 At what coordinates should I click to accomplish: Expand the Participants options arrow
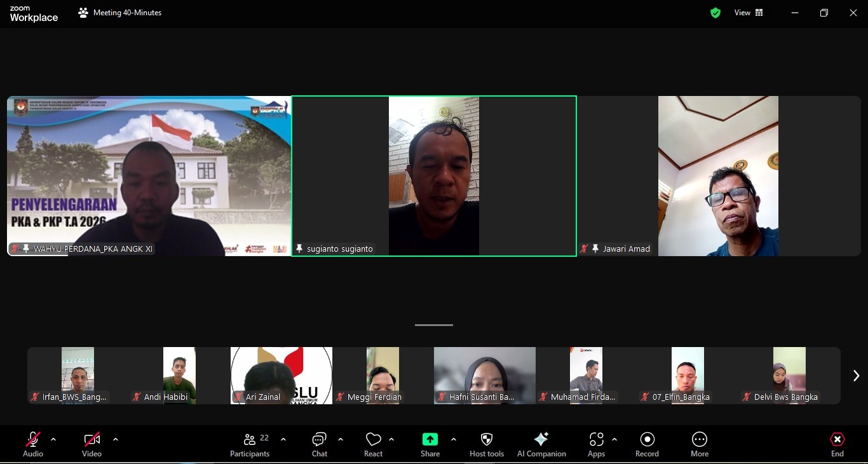coord(283,439)
